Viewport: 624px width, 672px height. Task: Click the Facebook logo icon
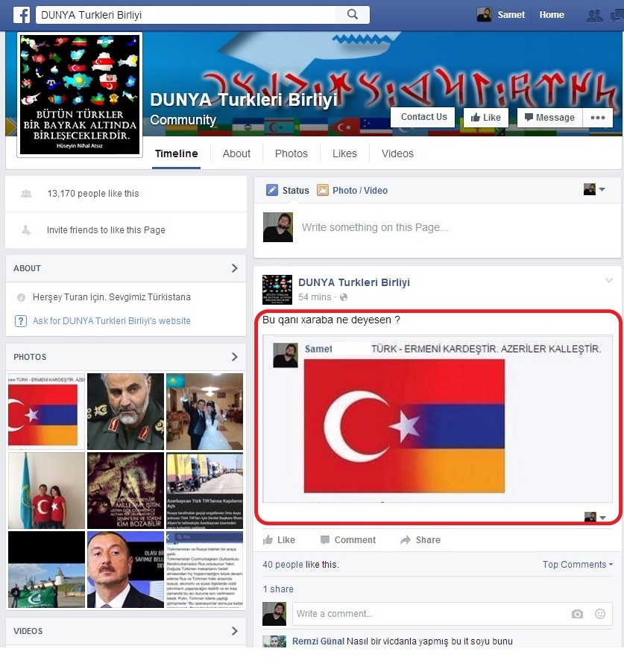(x=22, y=15)
